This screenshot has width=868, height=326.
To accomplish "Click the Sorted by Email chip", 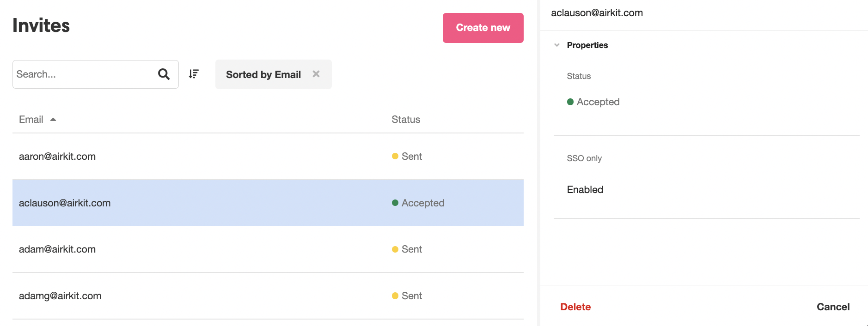I will [263, 75].
